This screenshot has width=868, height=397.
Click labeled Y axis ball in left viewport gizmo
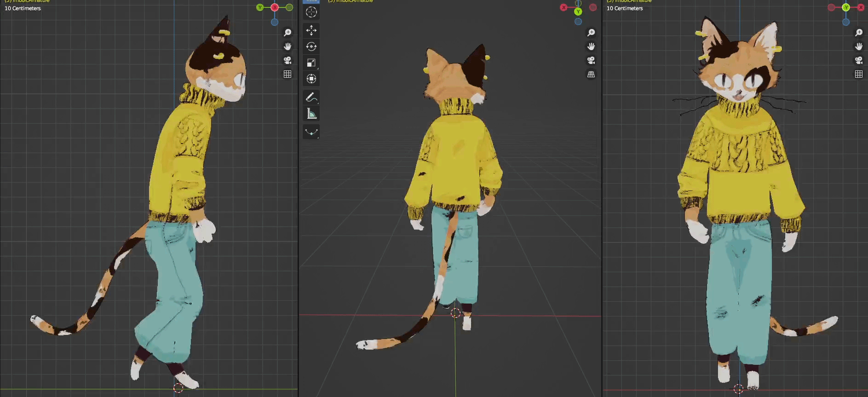tap(260, 7)
